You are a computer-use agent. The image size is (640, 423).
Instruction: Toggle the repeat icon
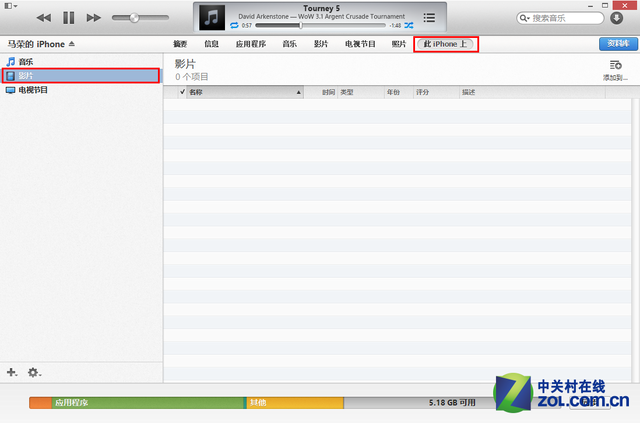[x=234, y=25]
